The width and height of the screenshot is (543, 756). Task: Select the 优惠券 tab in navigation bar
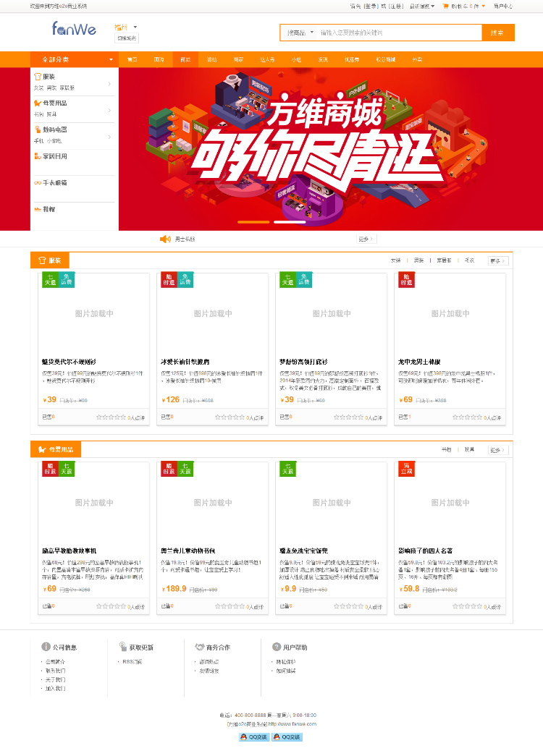[352, 59]
